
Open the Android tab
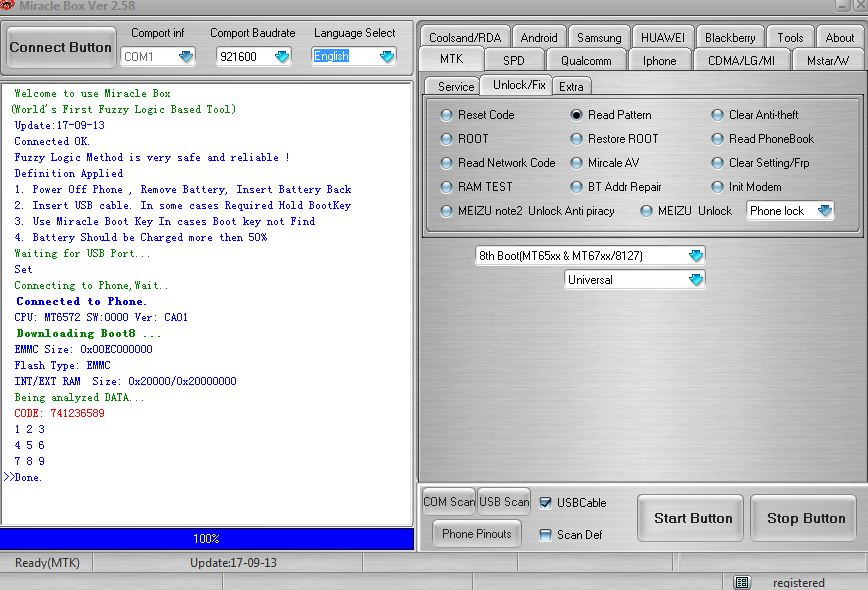point(539,38)
